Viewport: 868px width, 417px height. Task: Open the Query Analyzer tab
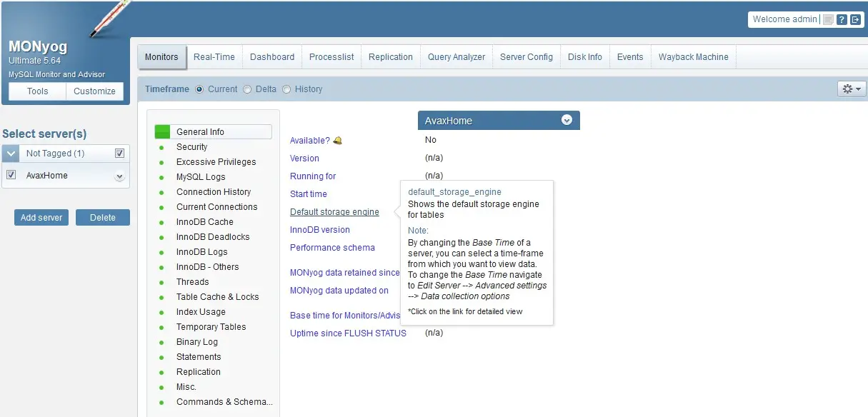pos(457,57)
